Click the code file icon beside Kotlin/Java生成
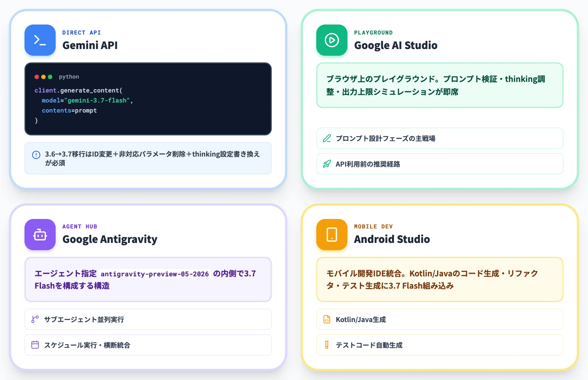588x380 pixels. pos(327,319)
